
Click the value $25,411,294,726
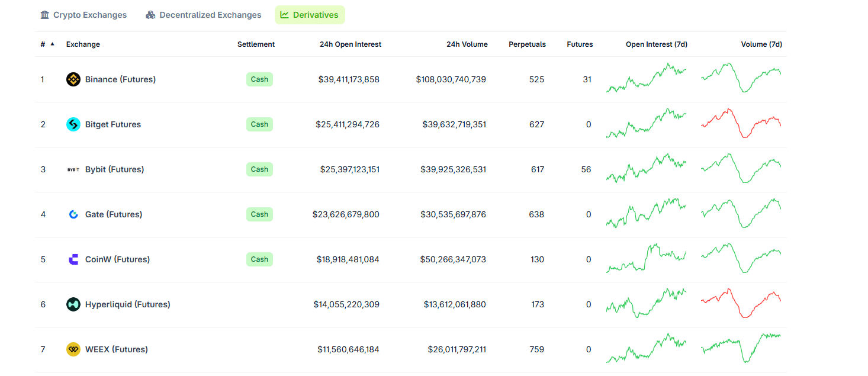348,124
